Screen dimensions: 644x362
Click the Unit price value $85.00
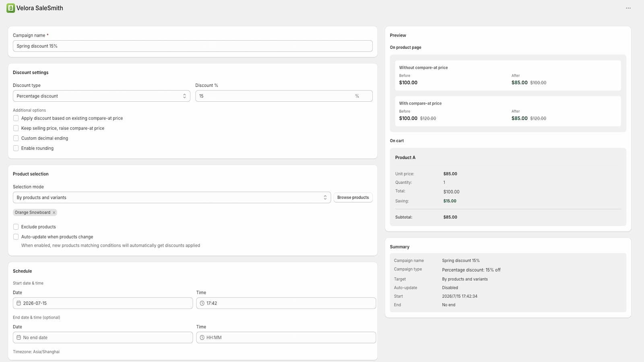pyautogui.click(x=450, y=174)
